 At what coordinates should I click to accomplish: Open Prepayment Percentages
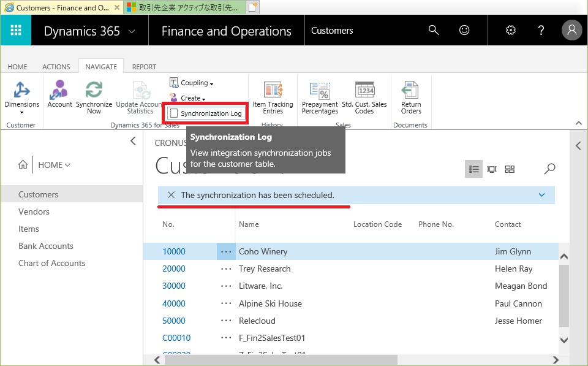click(320, 97)
